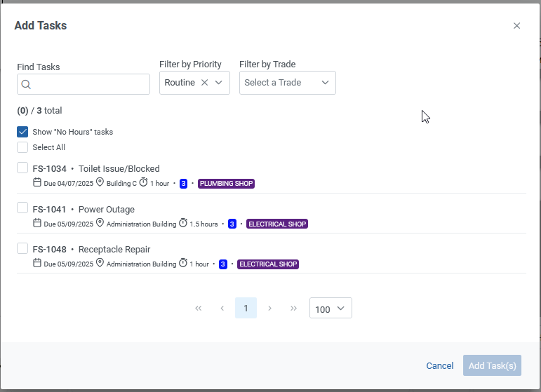Close the Add Tasks dialog

coord(516,26)
